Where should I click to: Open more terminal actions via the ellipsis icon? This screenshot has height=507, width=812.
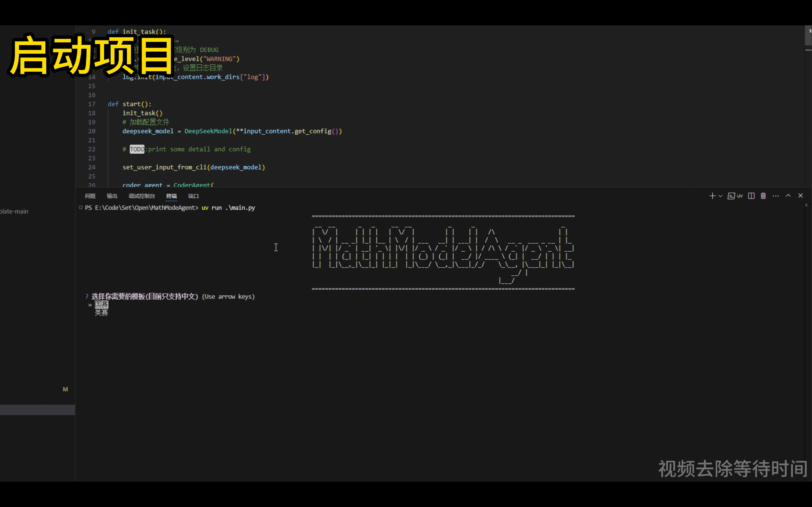point(776,196)
